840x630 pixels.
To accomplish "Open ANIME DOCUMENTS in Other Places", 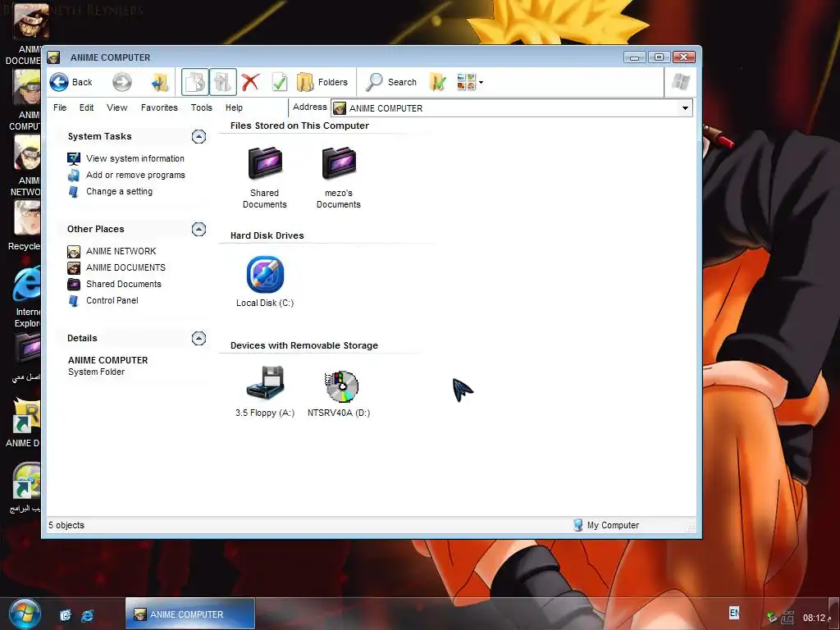I will click(x=126, y=268).
